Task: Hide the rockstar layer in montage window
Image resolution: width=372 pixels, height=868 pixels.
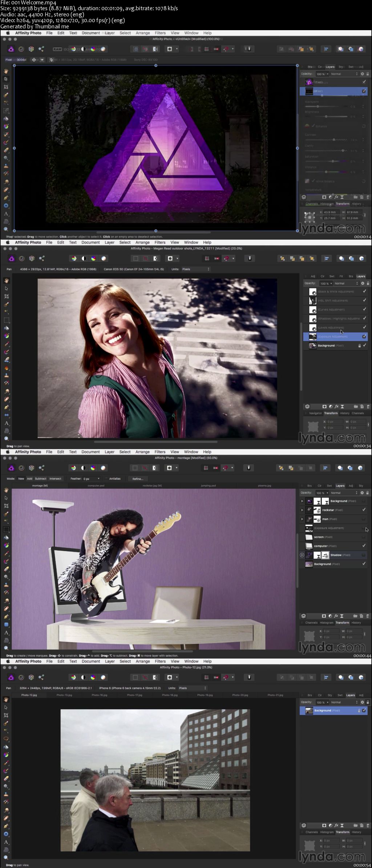Action: tap(364, 510)
